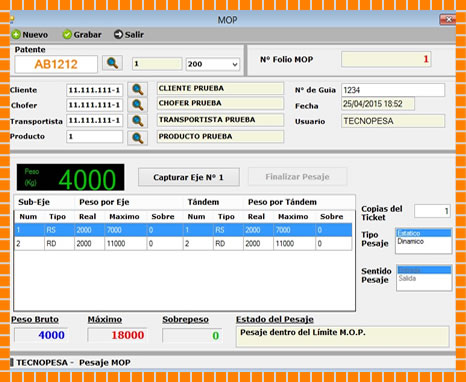Click the Nuevo toolbar button
The image size is (466, 382).
pos(30,35)
